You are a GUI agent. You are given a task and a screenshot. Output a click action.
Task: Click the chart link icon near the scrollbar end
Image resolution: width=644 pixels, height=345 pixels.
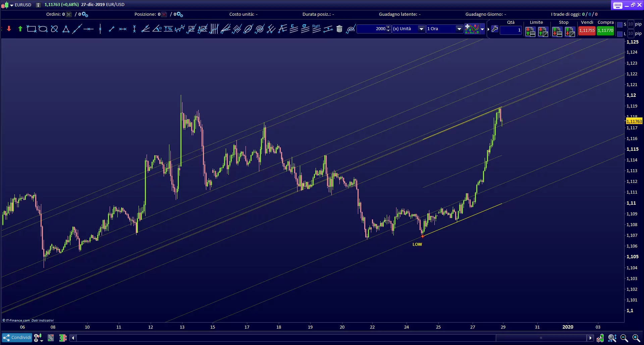(x=600, y=338)
